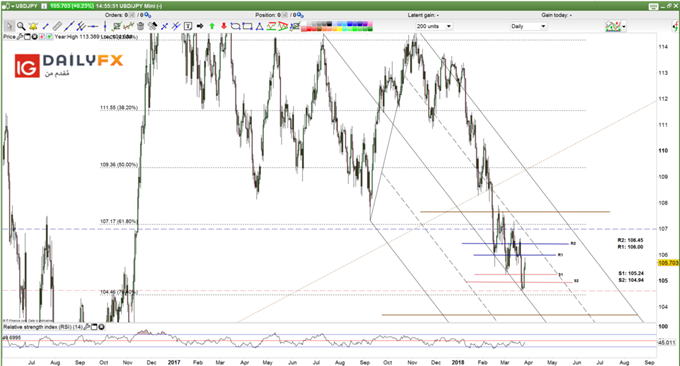Image resolution: width=680 pixels, height=366 pixels.
Task: Select the rectangle drawing tool
Action: tap(247, 26)
